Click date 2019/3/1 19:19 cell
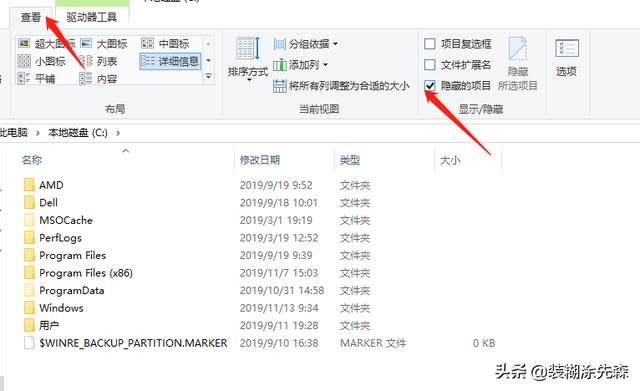The height and width of the screenshot is (391, 640). pyautogui.click(x=276, y=220)
